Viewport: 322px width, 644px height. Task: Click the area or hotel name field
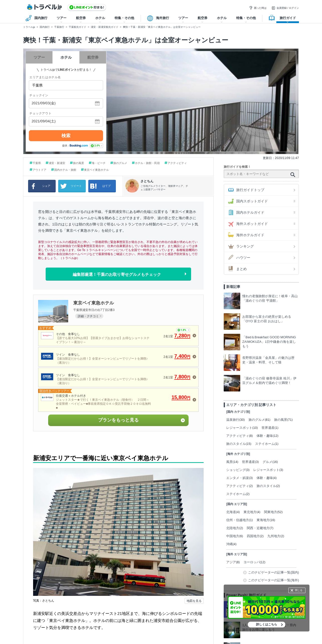(x=66, y=85)
